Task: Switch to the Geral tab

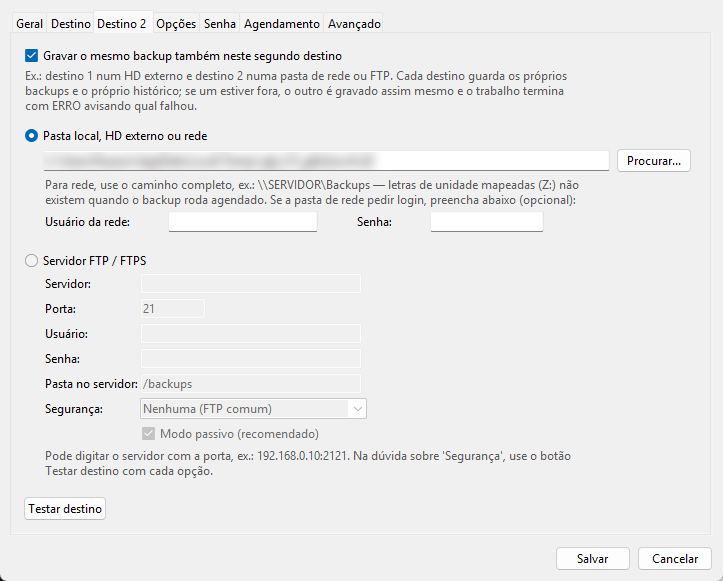Action: click(29, 24)
